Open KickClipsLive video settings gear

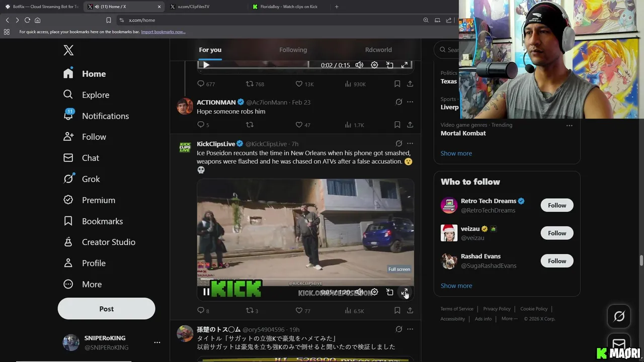coord(374,292)
